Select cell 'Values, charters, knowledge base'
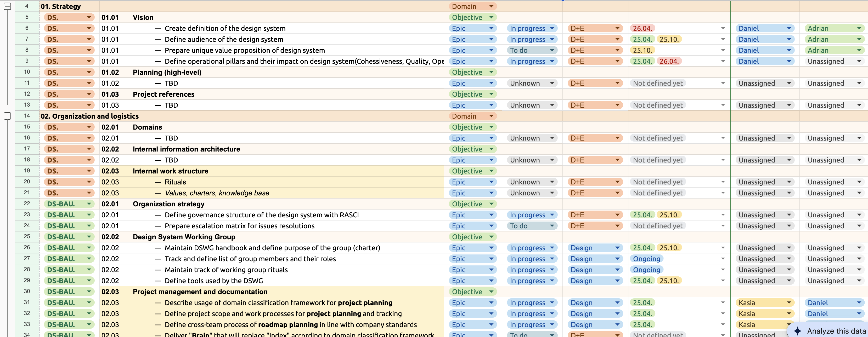 (303, 193)
